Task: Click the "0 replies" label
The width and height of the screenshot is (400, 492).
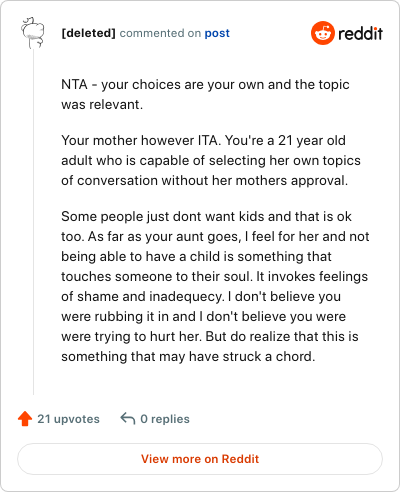Action: click(x=165, y=419)
